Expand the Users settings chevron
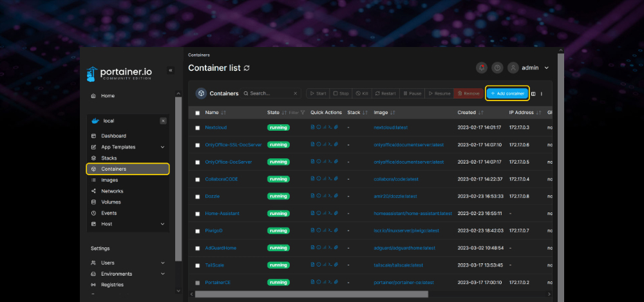The height and width of the screenshot is (302, 644). point(163,263)
